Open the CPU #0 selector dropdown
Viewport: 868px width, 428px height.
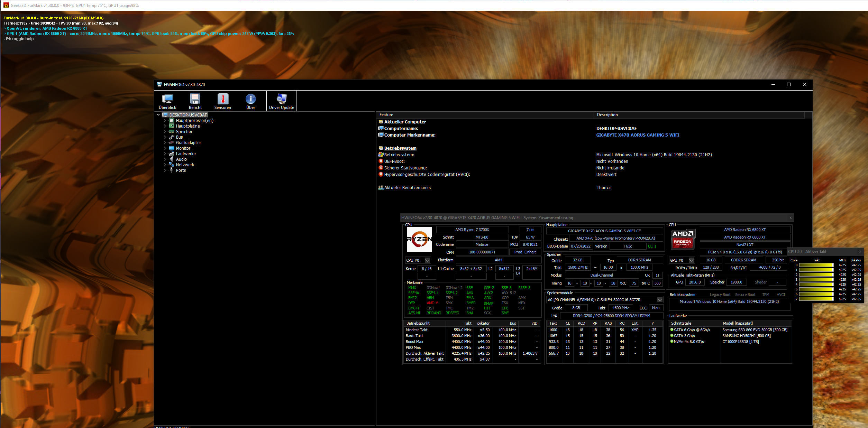click(x=427, y=260)
